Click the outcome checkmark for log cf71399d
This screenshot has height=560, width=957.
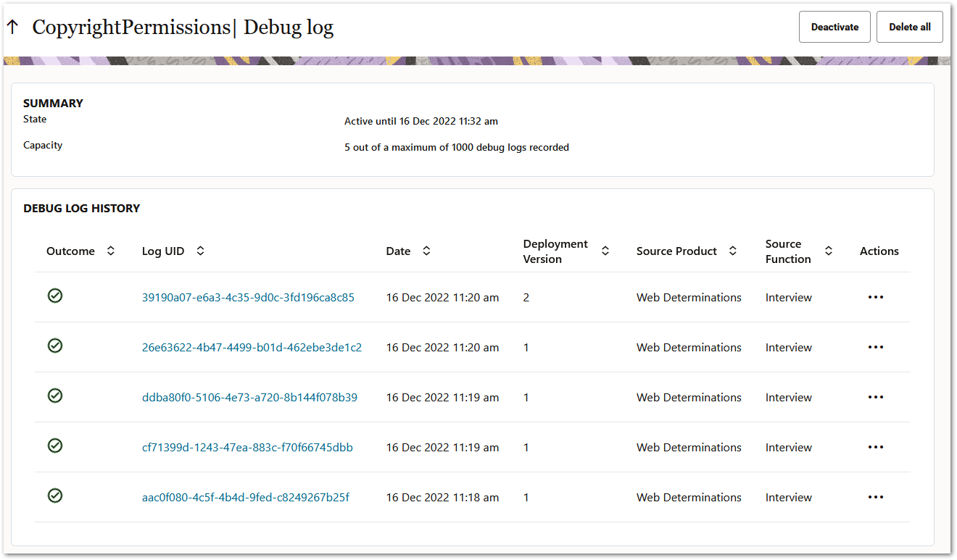55,446
